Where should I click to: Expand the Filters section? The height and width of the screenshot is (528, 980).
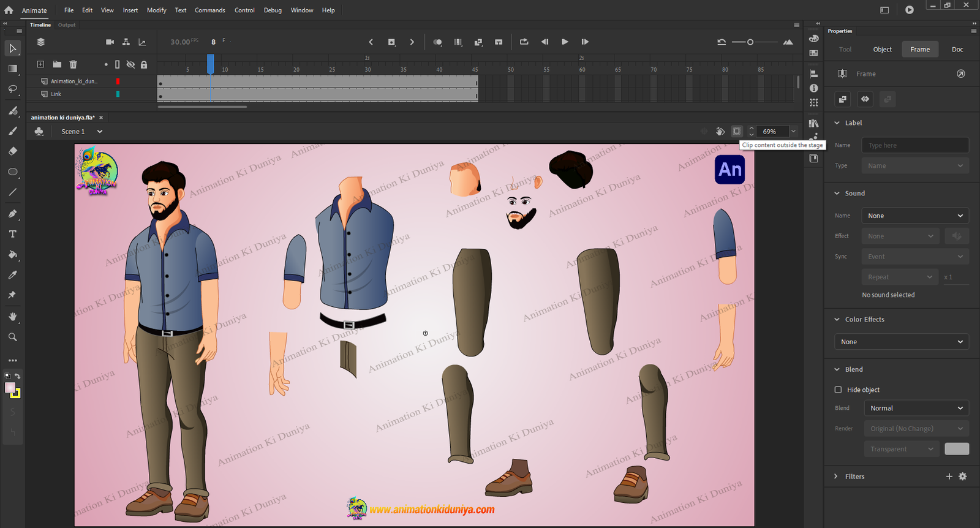coord(837,477)
